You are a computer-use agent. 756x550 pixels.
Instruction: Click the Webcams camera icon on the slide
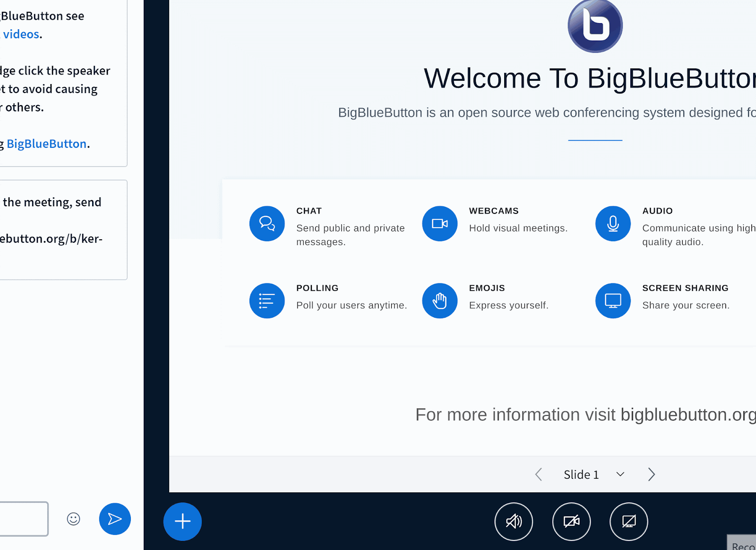pos(439,223)
